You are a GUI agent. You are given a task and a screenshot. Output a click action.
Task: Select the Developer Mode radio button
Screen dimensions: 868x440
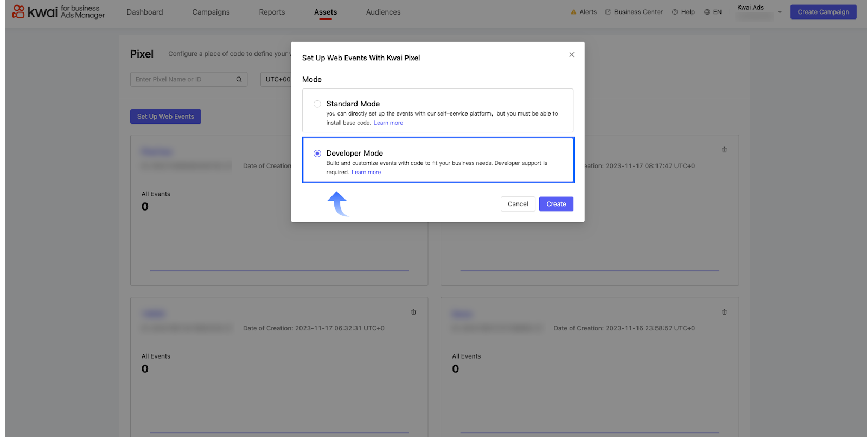317,154
